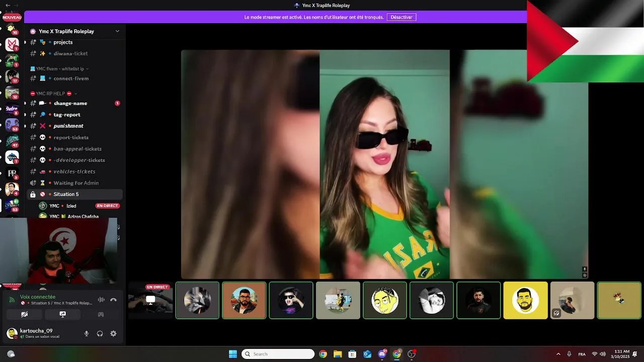This screenshot has height=362, width=644.
Task: Open the server icon with badge 12
Action: pos(12,93)
